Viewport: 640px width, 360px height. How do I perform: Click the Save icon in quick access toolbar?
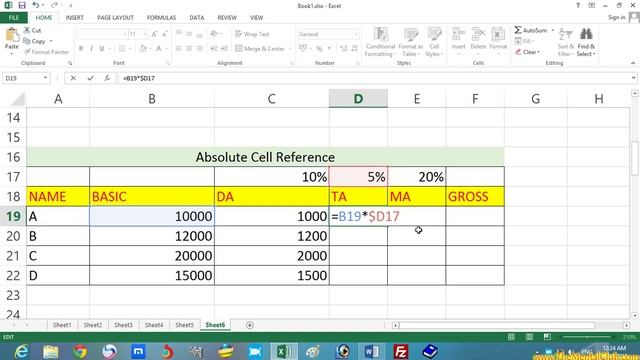(x=22, y=5)
